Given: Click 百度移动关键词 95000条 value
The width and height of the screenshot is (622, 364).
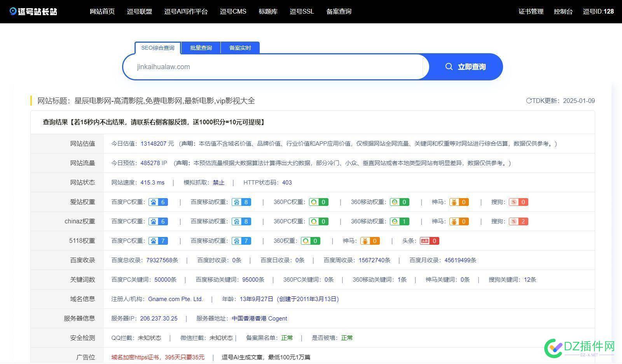Looking at the screenshot, I should pyautogui.click(x=253, y=280).
